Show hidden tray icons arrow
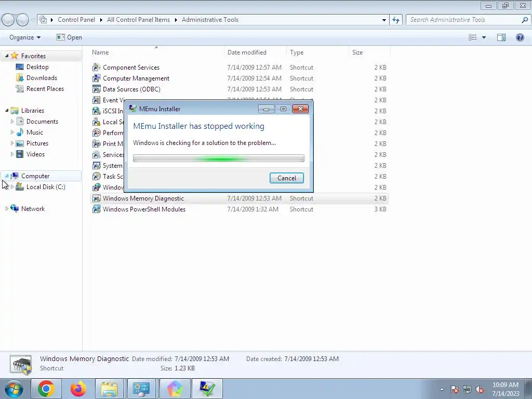The image size is (532, 399). [442, 389]
